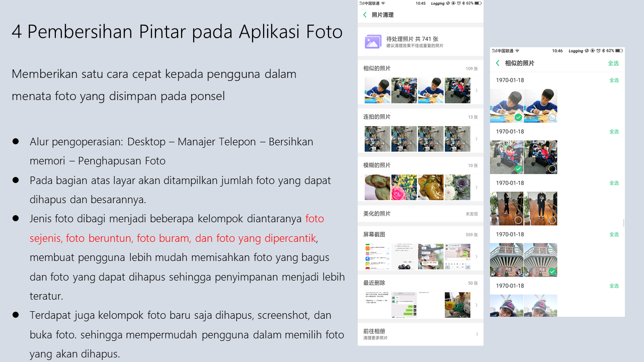Expand the 连拍的照片 burst photos chevron

[x=476, y=139]
